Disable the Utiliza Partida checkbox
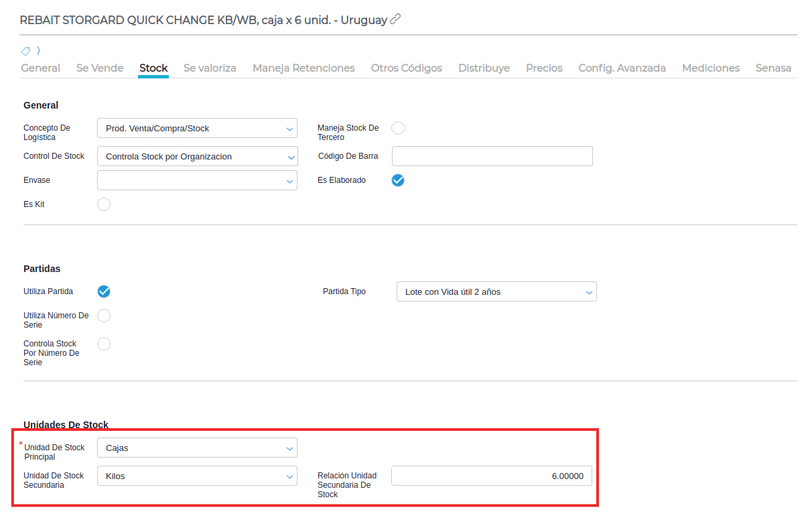Image resolution: width=812 pixels, height=530 pixels. click(104, 291)
